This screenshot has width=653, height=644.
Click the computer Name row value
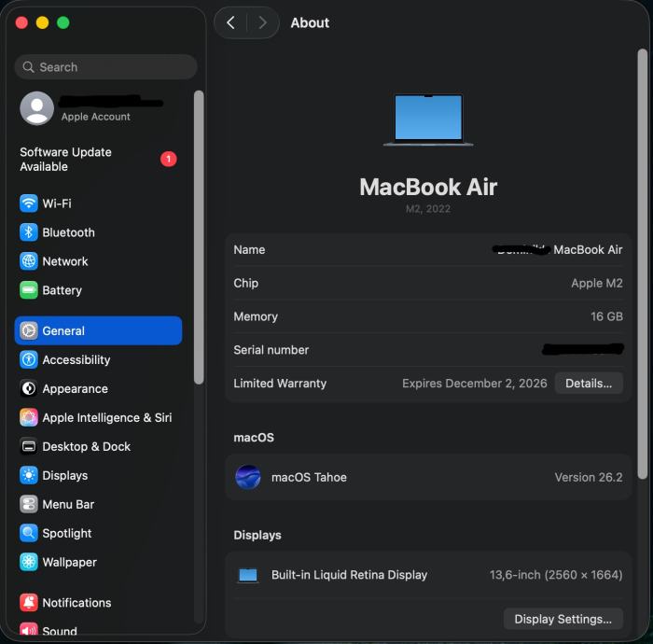[557, 249]
